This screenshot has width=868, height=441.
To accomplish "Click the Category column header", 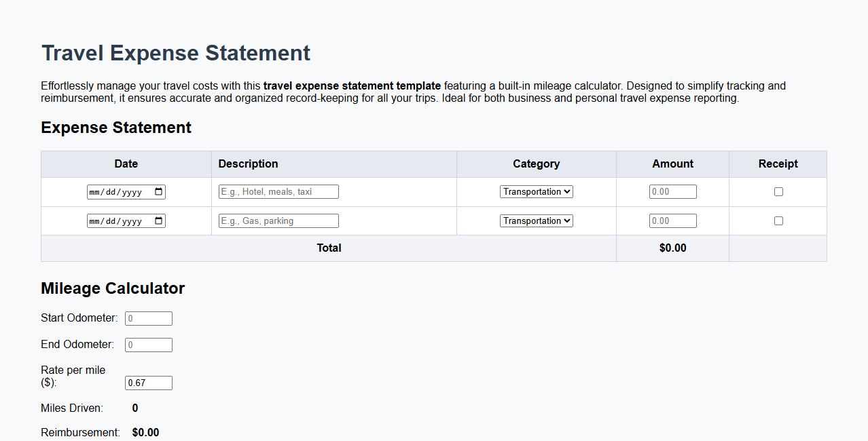I will (536, 164).
